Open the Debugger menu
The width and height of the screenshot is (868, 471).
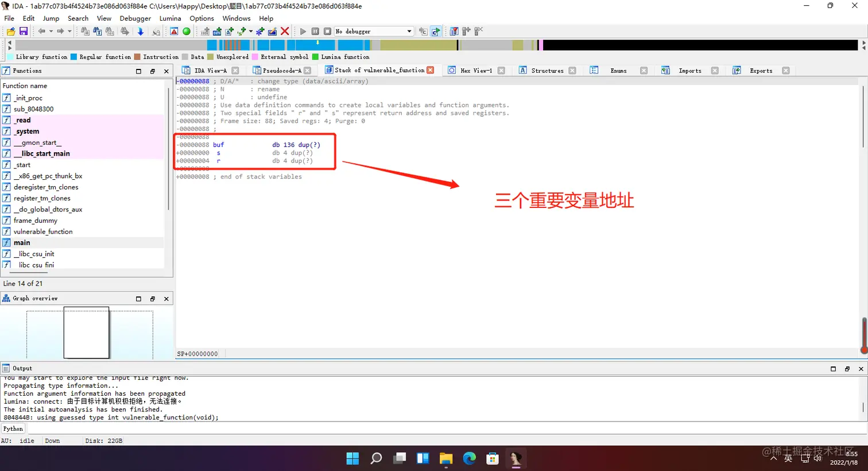pyautogui.click(x=135, y=18)
